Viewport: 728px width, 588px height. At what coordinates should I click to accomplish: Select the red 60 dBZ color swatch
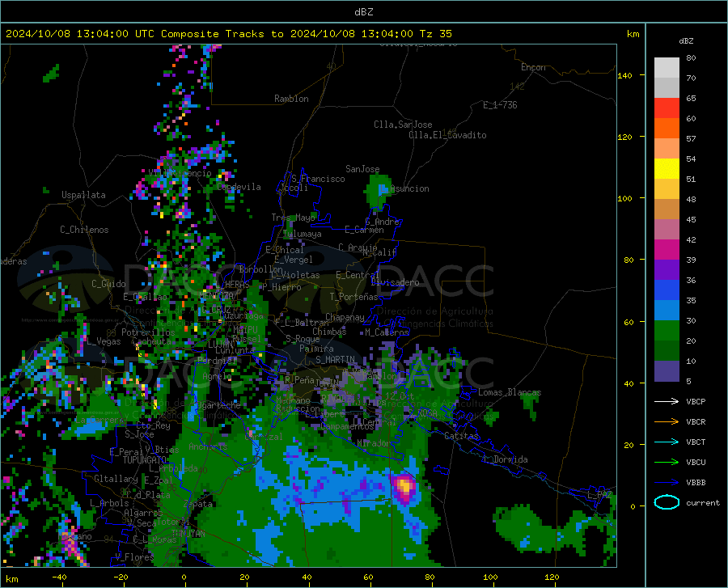(667, 108)
